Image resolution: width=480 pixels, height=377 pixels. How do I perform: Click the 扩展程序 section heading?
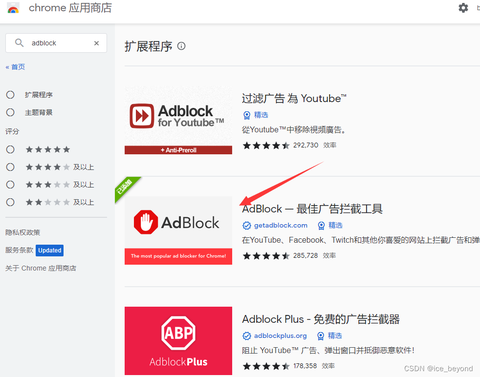[148, 46]
